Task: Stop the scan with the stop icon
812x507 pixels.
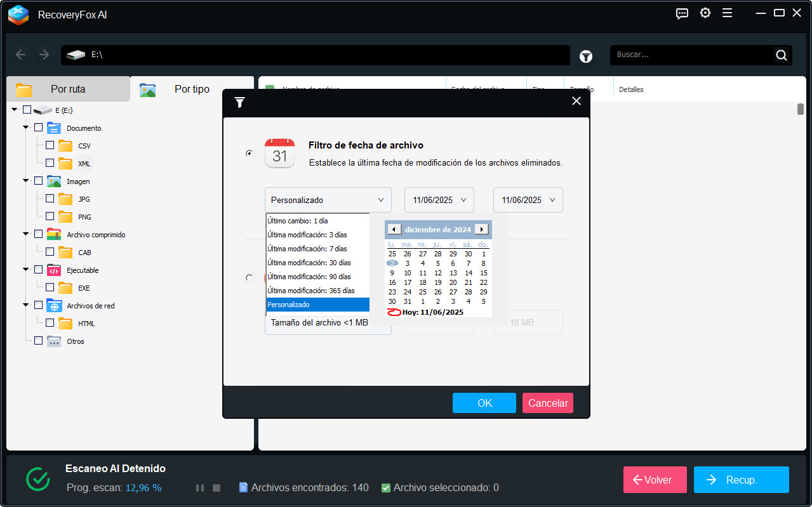Action: pos(216,487)
